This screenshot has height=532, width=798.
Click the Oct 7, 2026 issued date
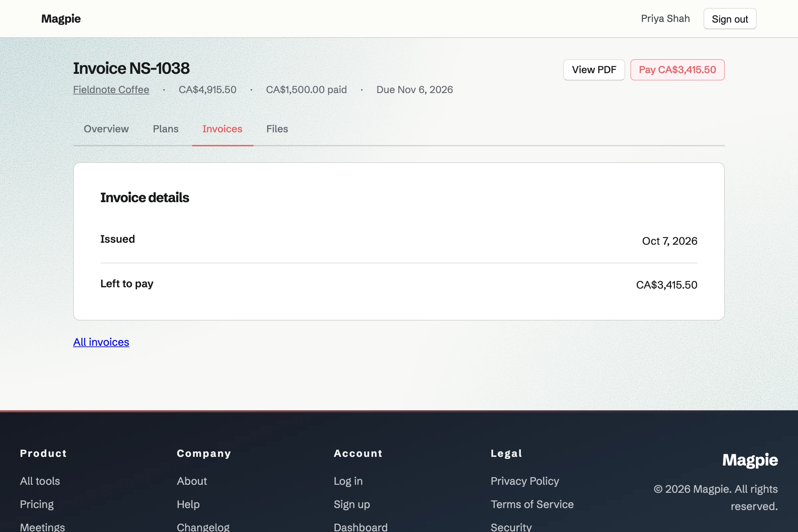point(669,241)
